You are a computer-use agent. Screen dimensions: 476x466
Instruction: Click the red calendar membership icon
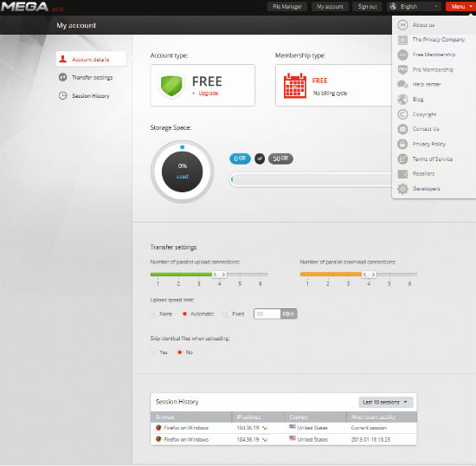295,86
